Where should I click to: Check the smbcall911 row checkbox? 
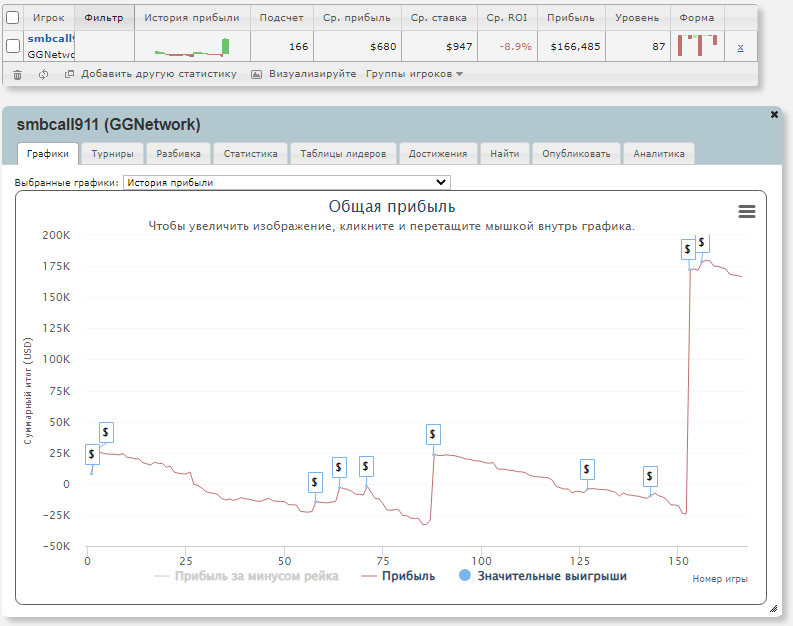point(13,46)
